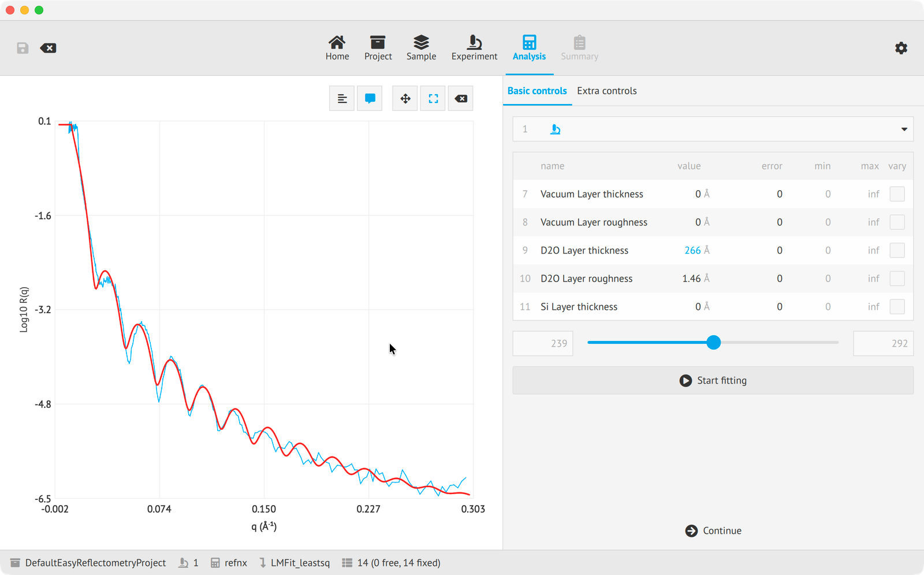Click the slider minimum field 239
This screenshot has width=924, height=575.
click(x=543, y=343)
